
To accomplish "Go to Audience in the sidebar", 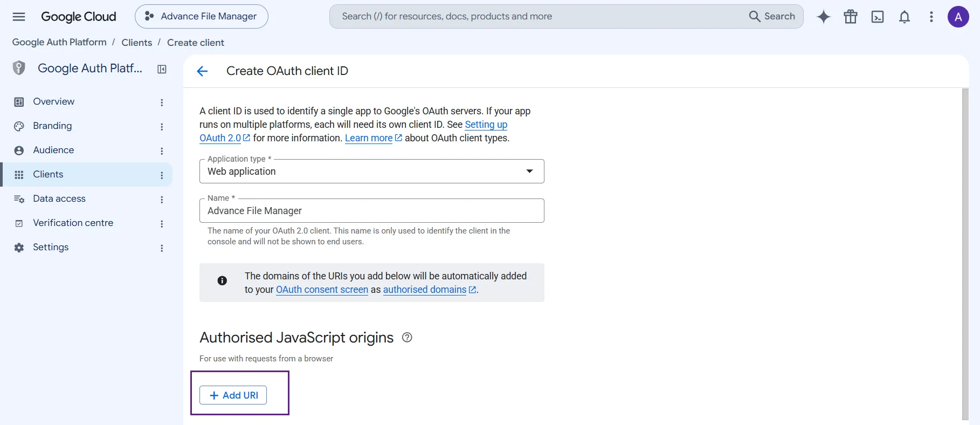I will pos(86,150).
